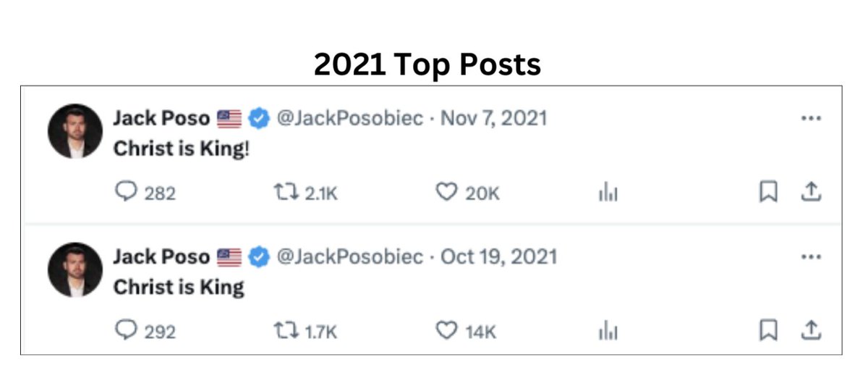Share the Oct 19, 2021 post
This screenshot has width=868, height=365.
(x=811, y=330)
